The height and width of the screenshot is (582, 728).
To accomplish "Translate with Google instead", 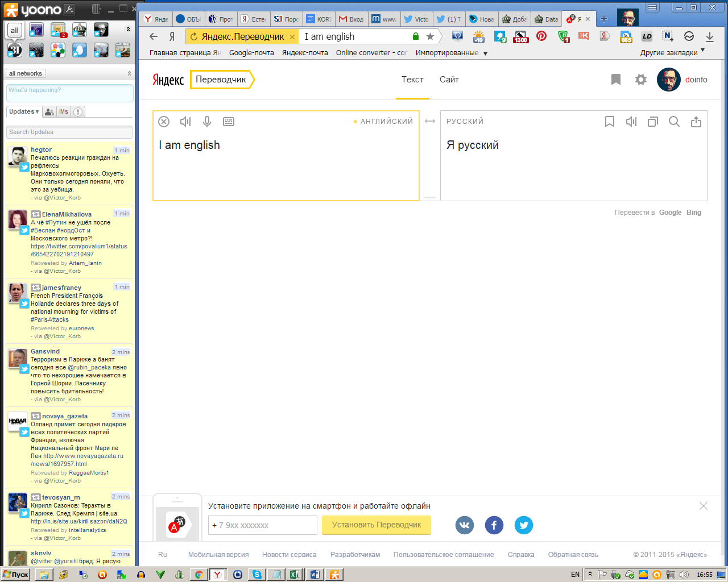I will [x=670, y=213].
